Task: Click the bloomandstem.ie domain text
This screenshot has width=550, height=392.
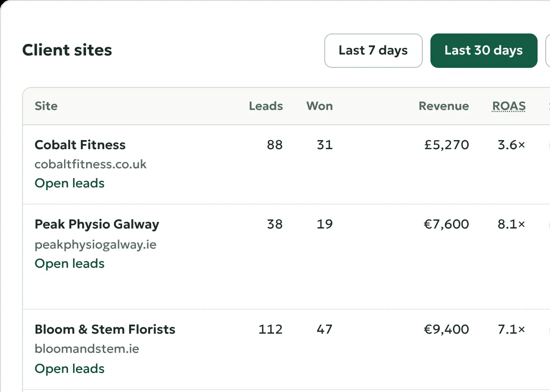Action: point(87,348)
